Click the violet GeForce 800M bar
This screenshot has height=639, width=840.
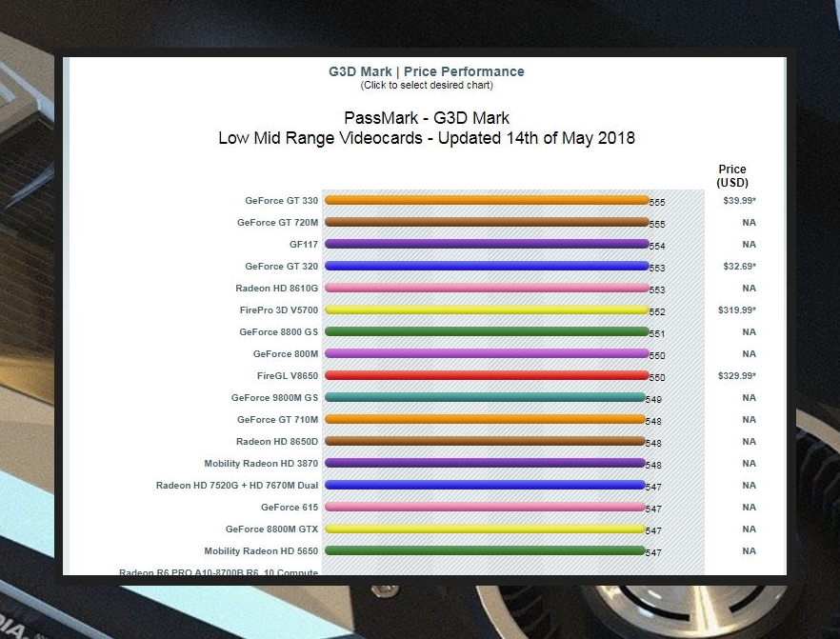(x=487, y=354)
